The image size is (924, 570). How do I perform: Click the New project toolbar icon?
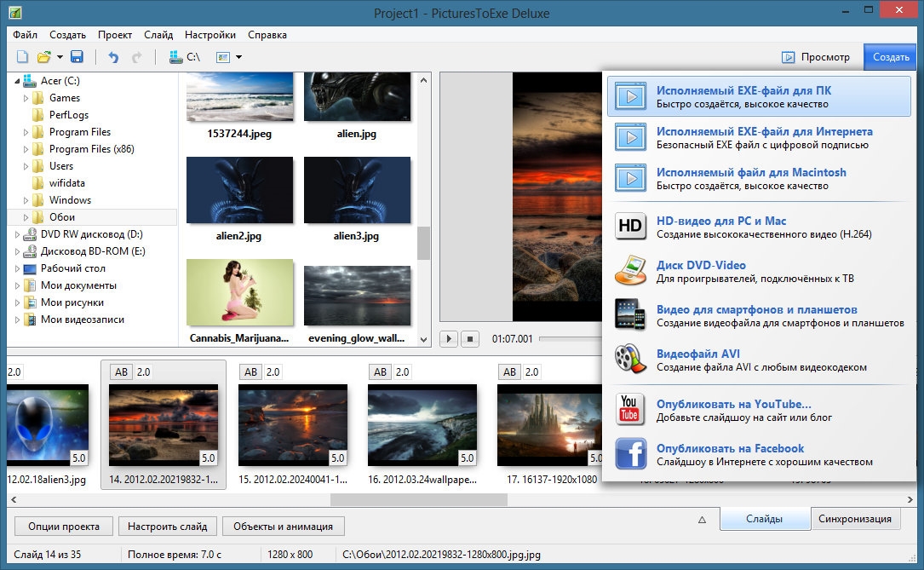coord(22,57)
